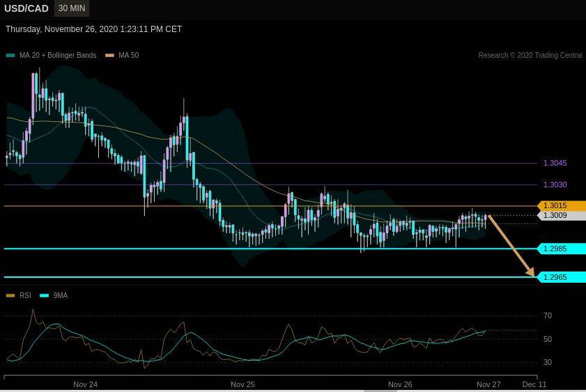Screen dimensions: 586x392
Task: Click the MA 20 + Bollinger Bands legend swatch
Action: 10,55
